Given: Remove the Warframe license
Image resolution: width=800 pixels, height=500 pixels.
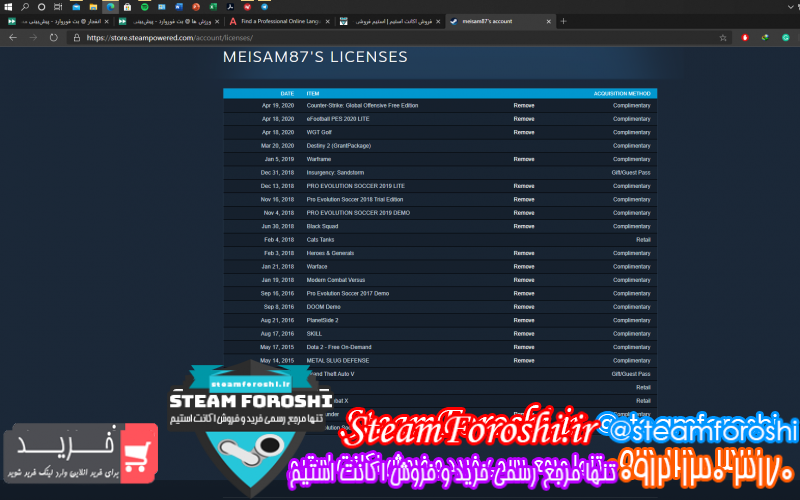Looking at the screenshot, I should (523, 159).
